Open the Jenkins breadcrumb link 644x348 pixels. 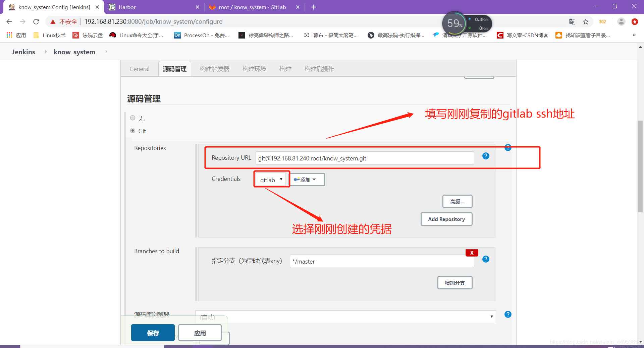23,52
